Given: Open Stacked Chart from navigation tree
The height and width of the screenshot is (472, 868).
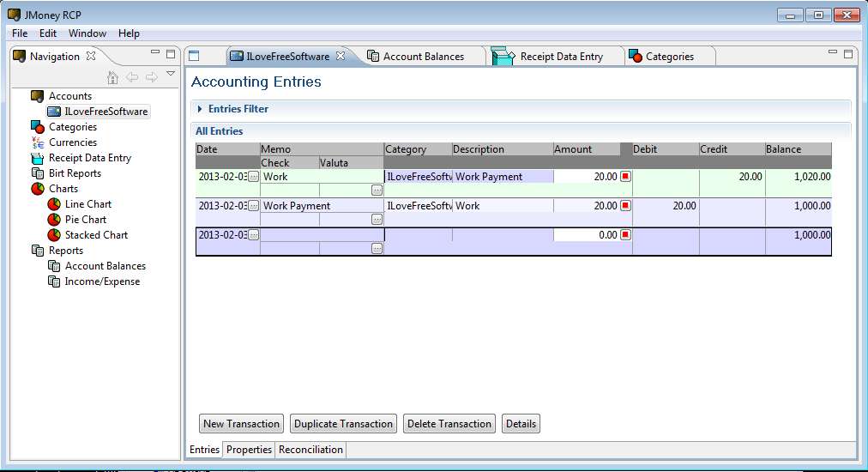Looking at the screenshot, I should point(96,235).
